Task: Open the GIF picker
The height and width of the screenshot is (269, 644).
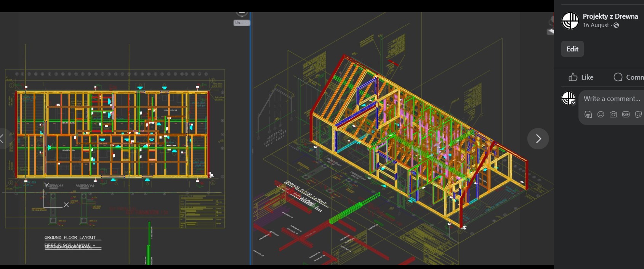Action: 626,114
